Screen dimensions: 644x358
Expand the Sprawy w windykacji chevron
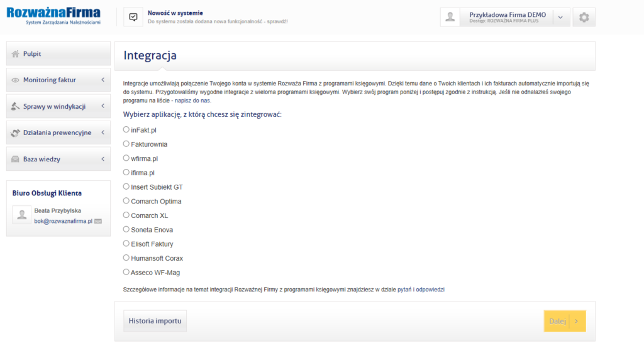[103, 106]
